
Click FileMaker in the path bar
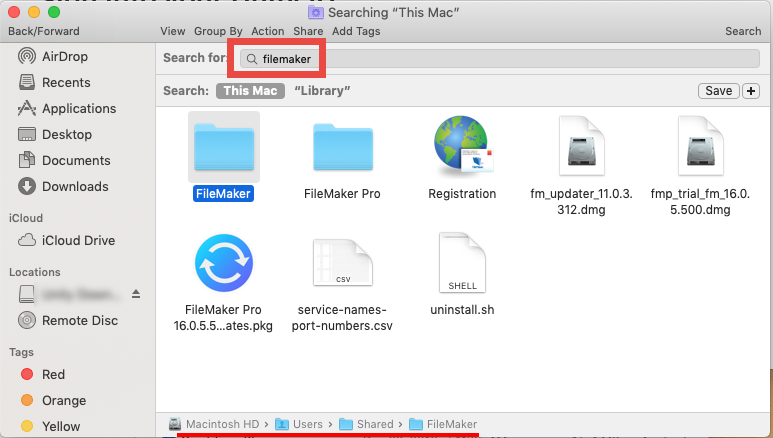pyautogui.click(x=444, y=424)
